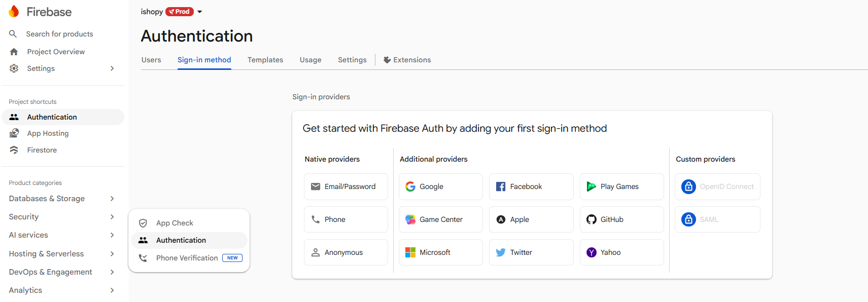Click the App Check shield icon

tap(143, 223)
